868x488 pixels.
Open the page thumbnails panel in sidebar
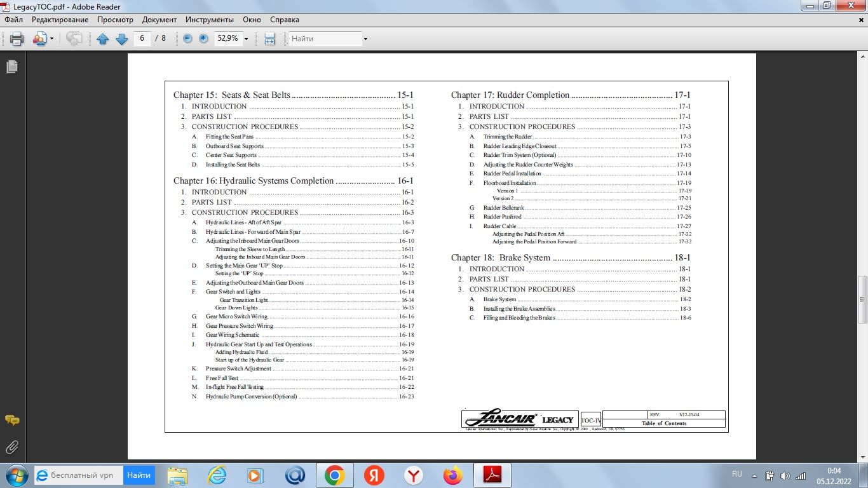(x=11, y=67)
